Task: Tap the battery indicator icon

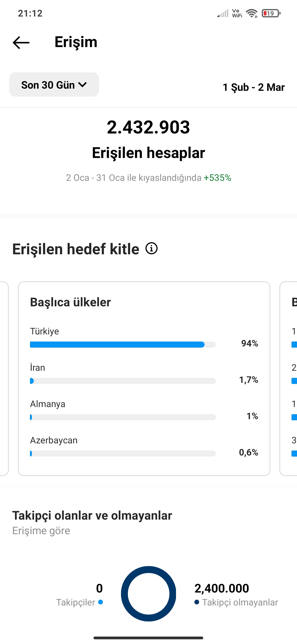Action: [x=271, y=13]
